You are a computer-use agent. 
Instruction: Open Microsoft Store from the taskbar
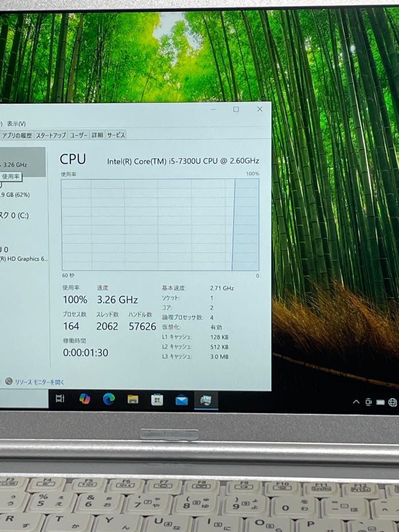157,401
